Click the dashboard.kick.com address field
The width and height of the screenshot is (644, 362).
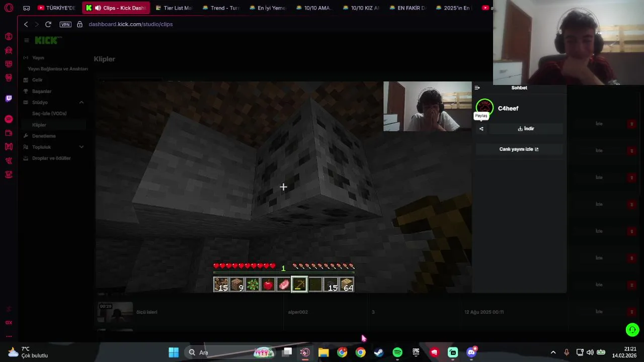point(131,24)
